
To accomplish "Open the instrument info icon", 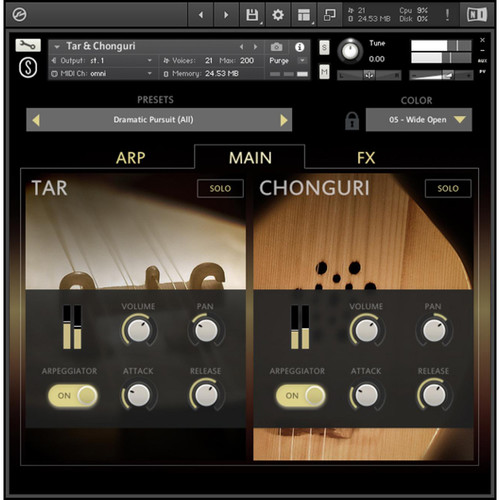I will [299, 47].
